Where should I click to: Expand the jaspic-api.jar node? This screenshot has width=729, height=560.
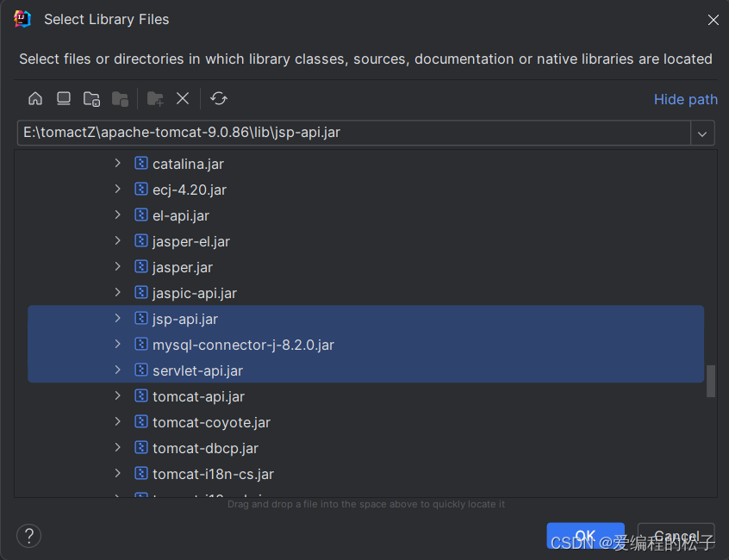tap(118, 292)
